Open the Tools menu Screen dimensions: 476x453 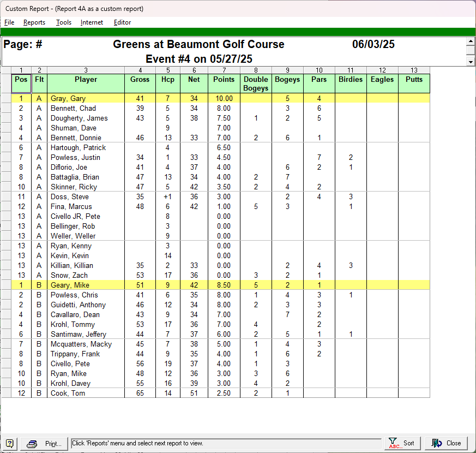pos(63,22)
